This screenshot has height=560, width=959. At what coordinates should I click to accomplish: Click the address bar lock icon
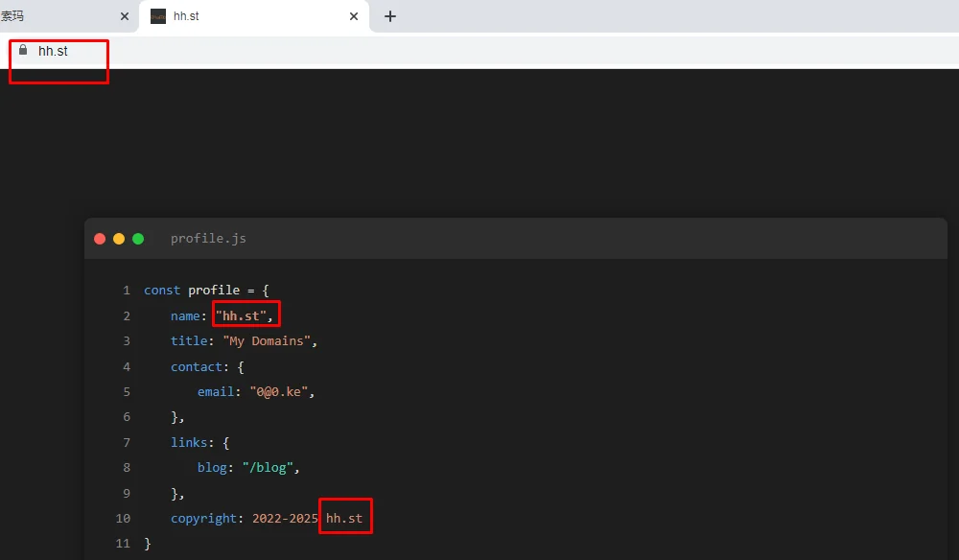tap(23, 50)
